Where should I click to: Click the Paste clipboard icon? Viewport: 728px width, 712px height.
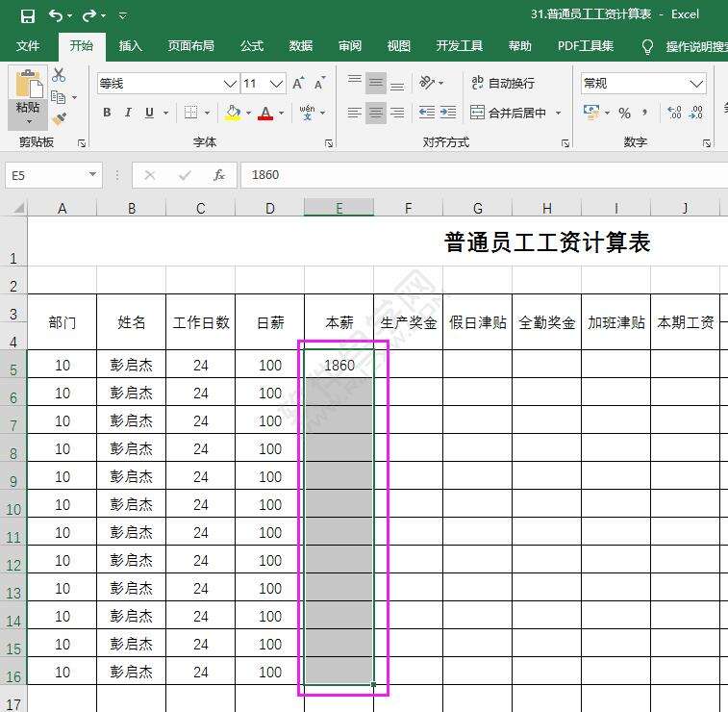[28, 84]
